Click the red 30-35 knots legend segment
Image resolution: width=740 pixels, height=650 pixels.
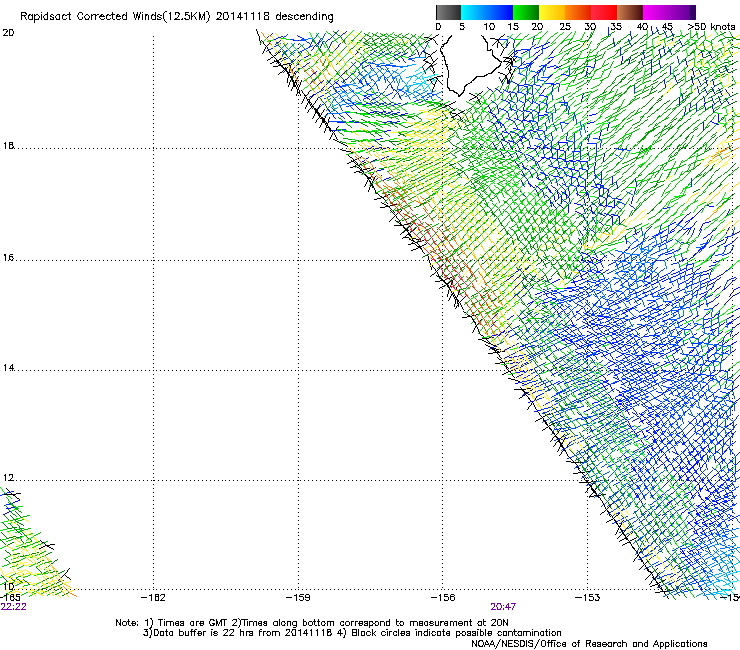(x=604, y=12)
